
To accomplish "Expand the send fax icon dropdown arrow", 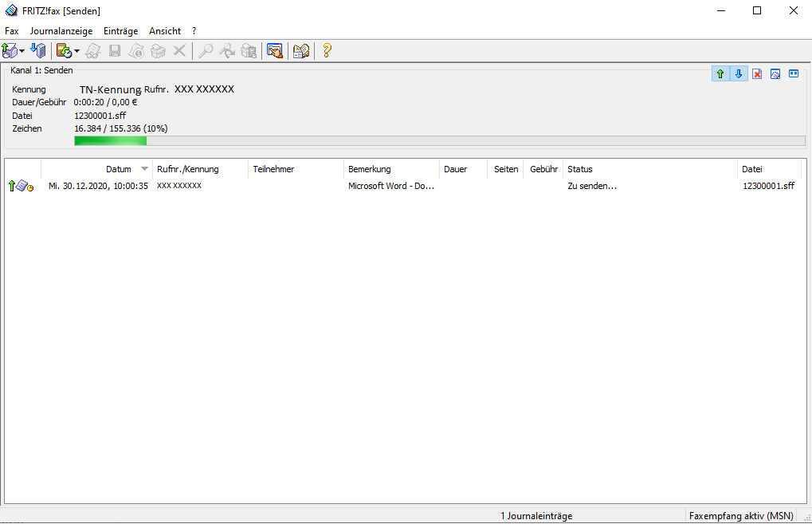I will 22,52.
